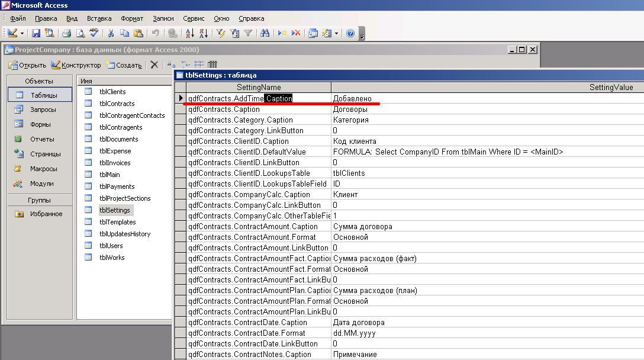Open the Сервис menu
The width and height of the screenshot is (644, 360).
coord(194,18)
